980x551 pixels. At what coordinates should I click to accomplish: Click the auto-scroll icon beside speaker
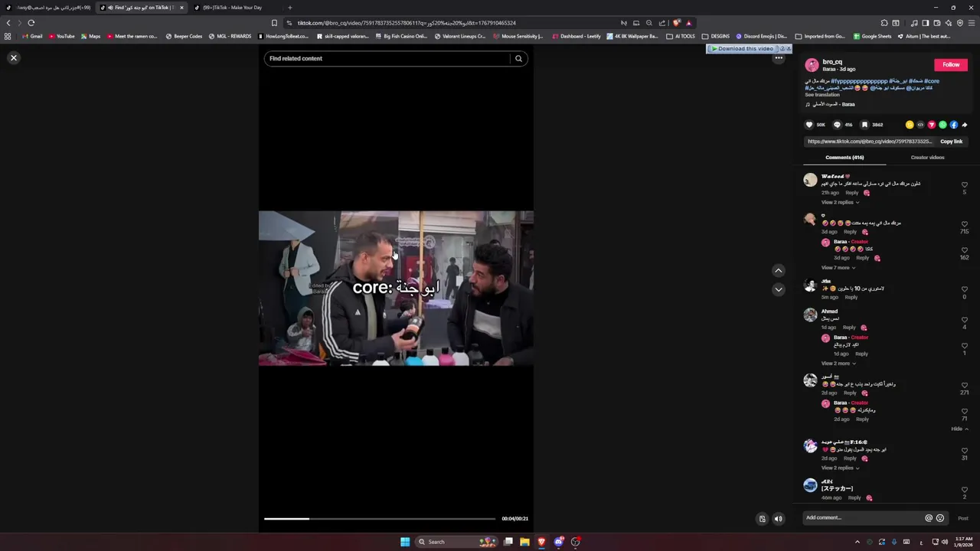[x=762, y=519]
